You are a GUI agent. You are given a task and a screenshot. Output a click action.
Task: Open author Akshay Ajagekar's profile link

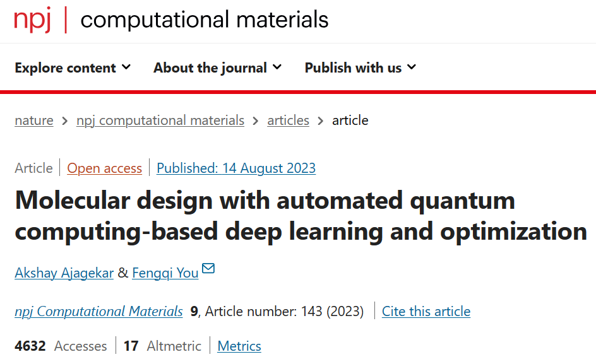[x=64, y=273]
